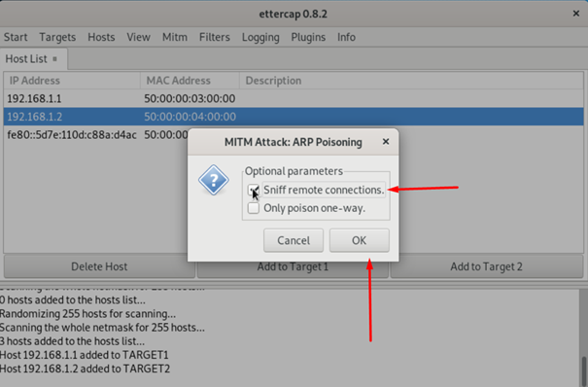
Task: Switch to the Host List tab
Action: pyautogui.click(x=26, y=59)
